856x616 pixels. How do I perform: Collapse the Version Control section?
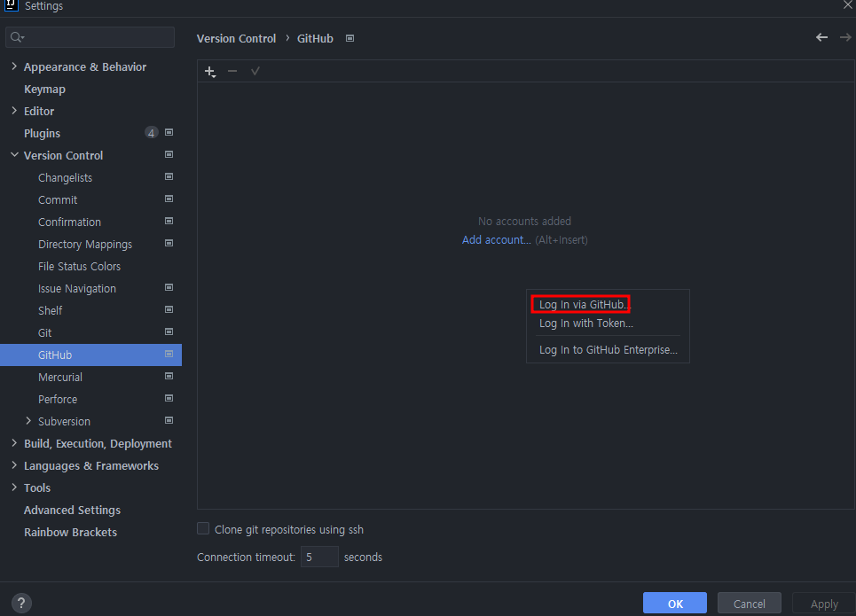tap(14, 155)
